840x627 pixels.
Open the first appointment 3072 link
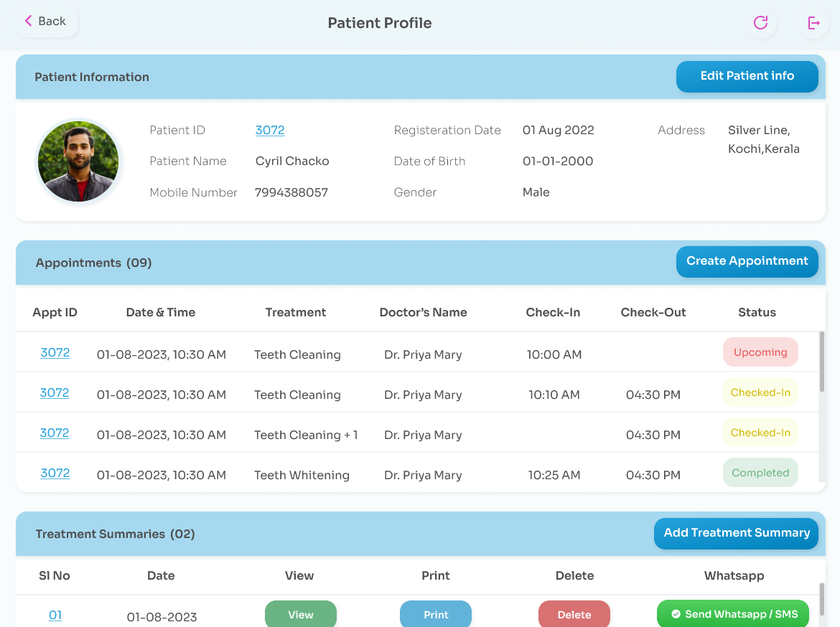tap(55, 353)
